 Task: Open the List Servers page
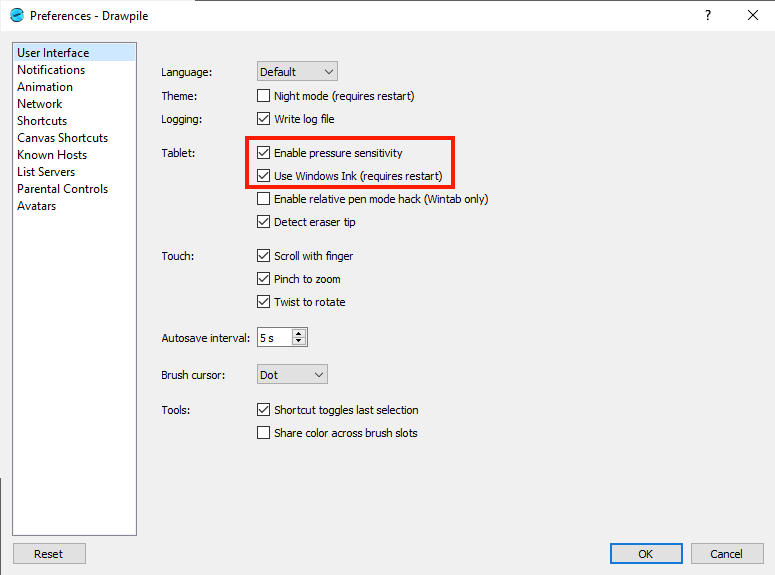coord(74,172)
